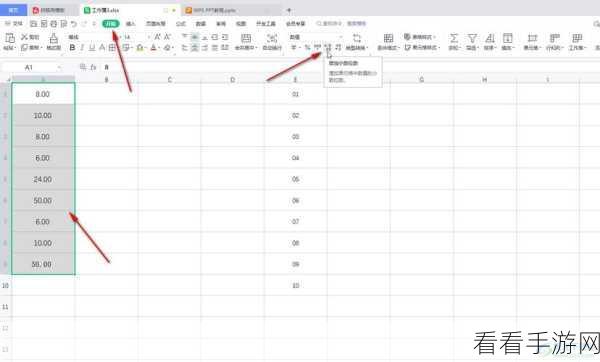Toggle Italic formatting
Screen dimensions: 600x362
tap(82, 47)
